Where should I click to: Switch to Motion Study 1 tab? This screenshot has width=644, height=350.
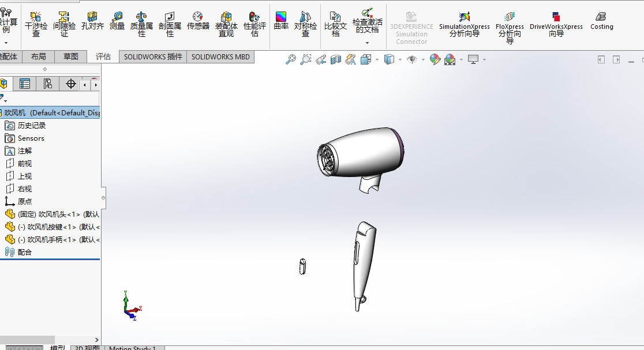[133, 348]
